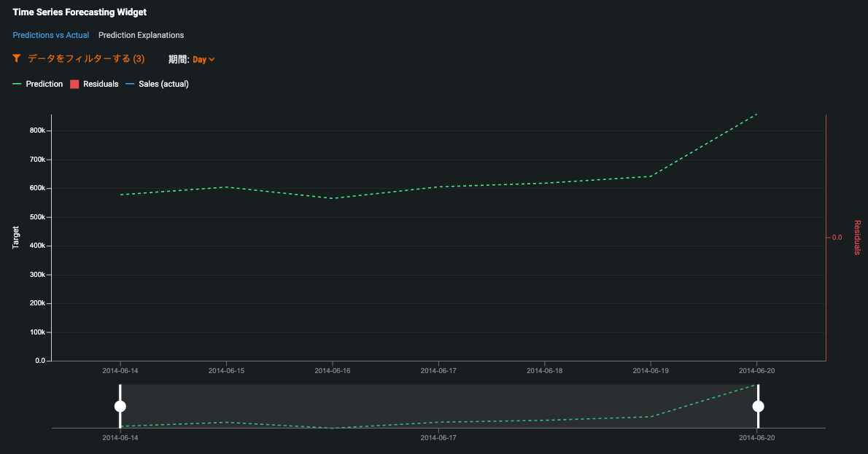This screenshot has width=868, height=454.
Task: Select the prediction point at 2014-06-19
Action: coord(651,176)
